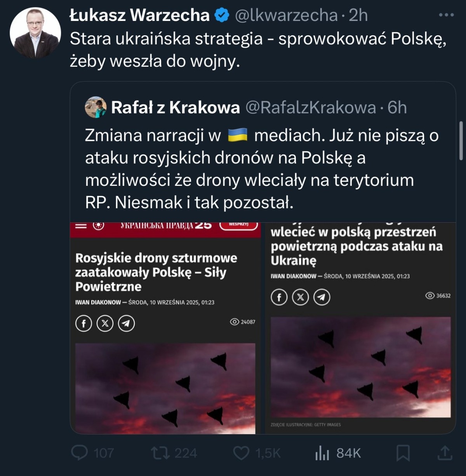Bookmark this tweet
Image resolution: width=466 pixels, height=476 pixels.
(x=403, y=453)
